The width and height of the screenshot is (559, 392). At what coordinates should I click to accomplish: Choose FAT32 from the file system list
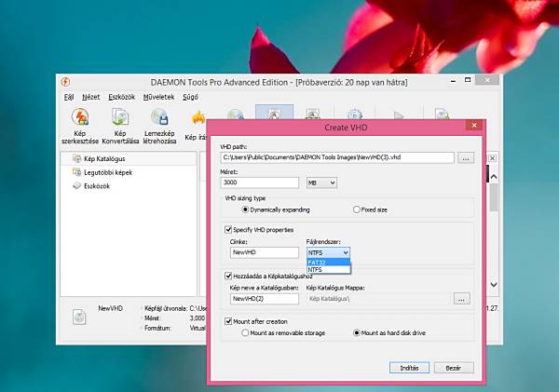pos(328,263)
